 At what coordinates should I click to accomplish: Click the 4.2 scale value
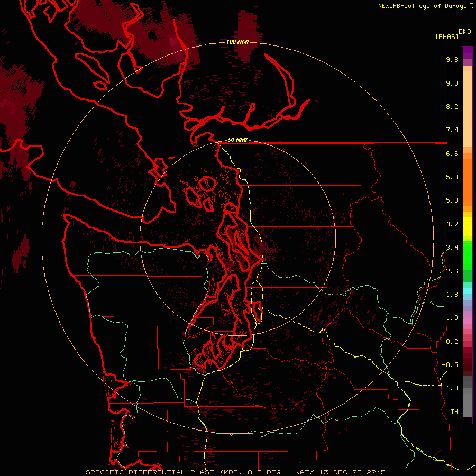click(x=452, y=224)
